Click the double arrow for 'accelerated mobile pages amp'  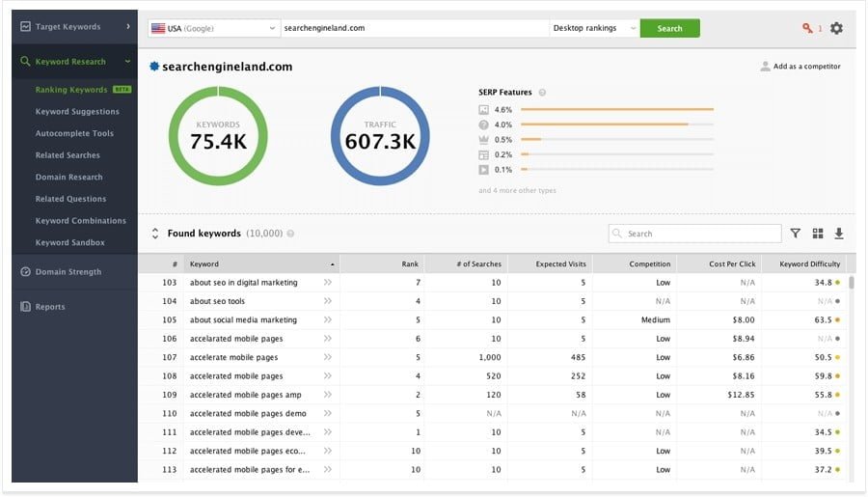tap(328, 395)
